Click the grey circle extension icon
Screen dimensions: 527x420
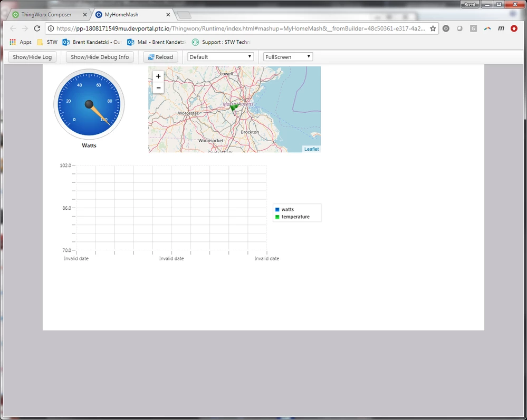[459, 28]
